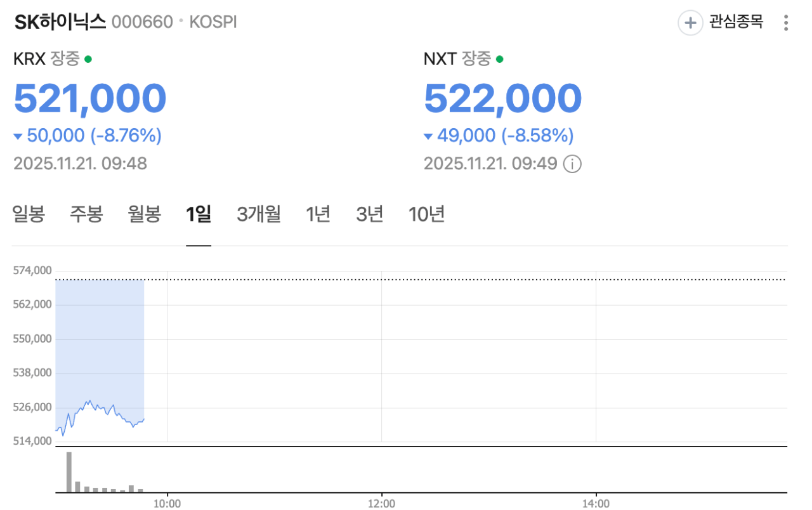Viewport: 812px width, 510px height.
Task: Show the 3개월 chart range
Action: [259, 214]
